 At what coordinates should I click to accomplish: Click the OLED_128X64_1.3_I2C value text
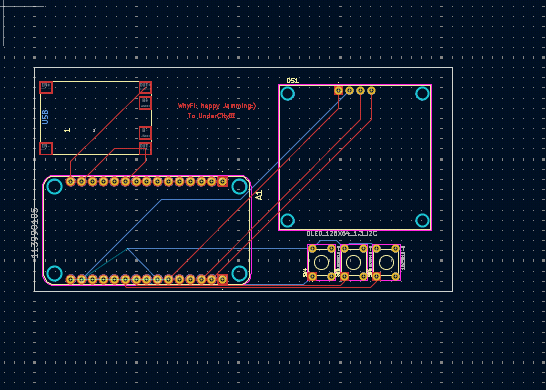click(342, 234)
